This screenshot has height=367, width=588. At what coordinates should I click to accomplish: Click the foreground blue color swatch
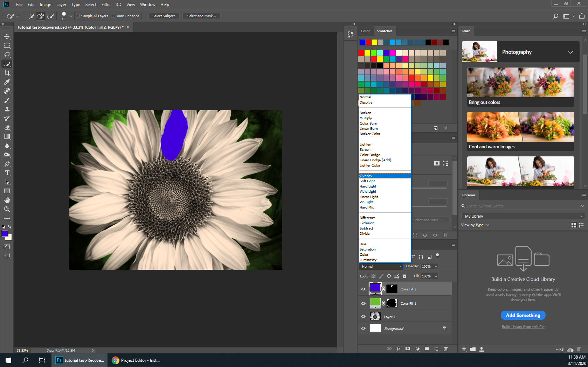pyautogui.click(x=5, y=234)
